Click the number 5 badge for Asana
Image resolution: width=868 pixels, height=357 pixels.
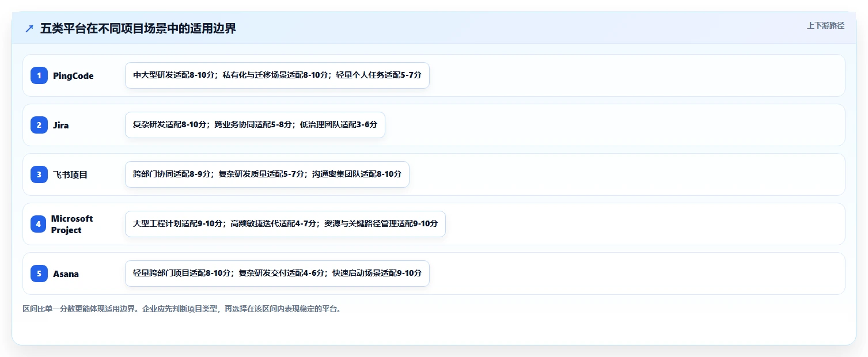click(x=39, y=274)
